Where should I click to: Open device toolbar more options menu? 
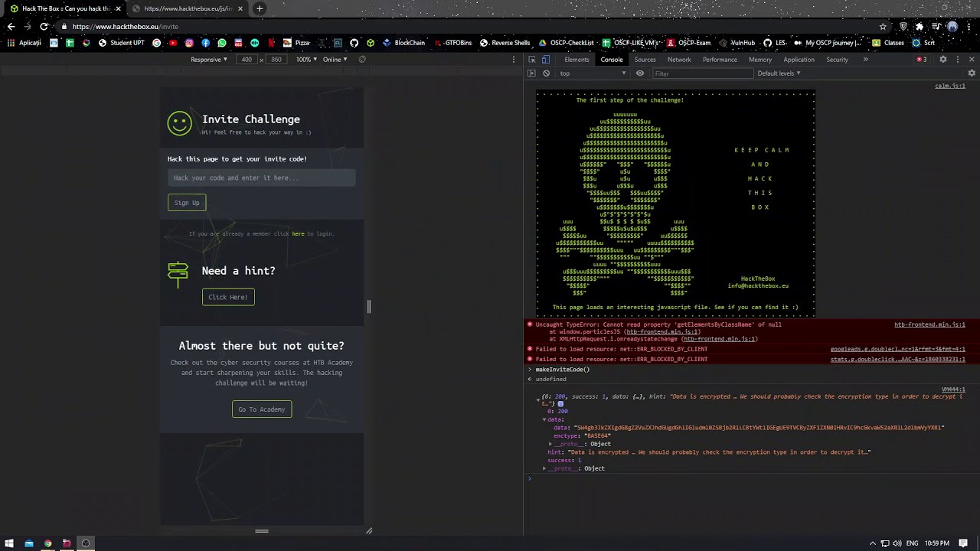click(514, 60)
